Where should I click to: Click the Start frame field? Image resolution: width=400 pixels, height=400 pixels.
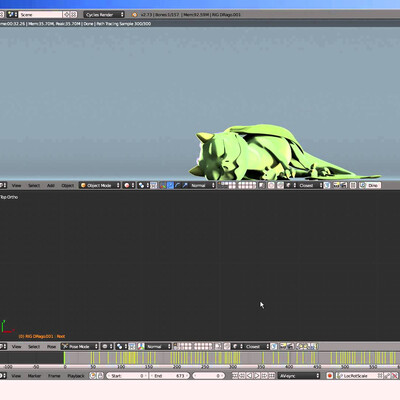(x=127, y=376)
